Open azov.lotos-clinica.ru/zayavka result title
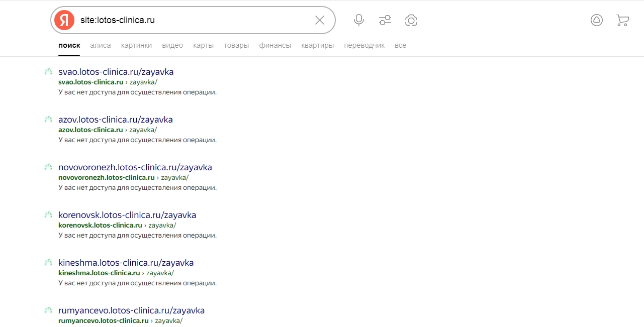644x327 pixels. point(116,120)
